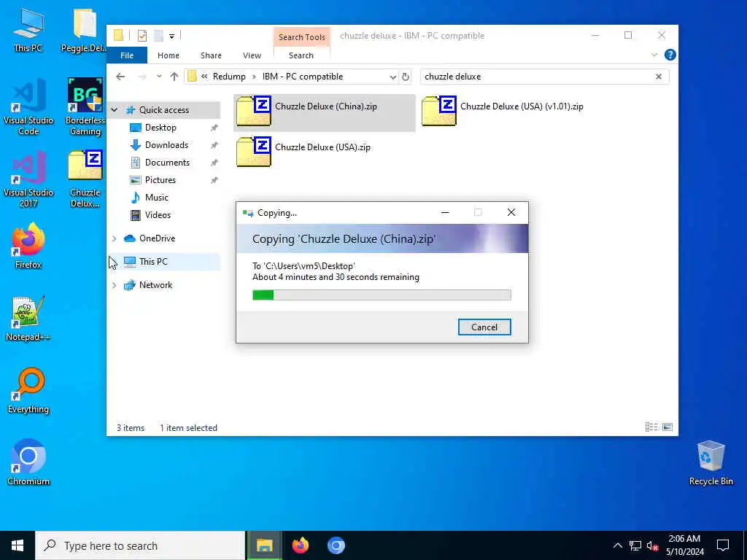The image size is (747, 560).
Task: Launch Firefox desktop shortcut
Action: pos(28,246)
